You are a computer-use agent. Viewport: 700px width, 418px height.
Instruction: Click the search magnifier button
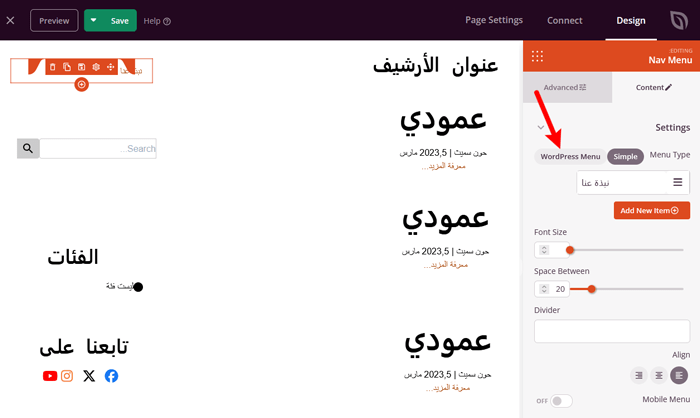(x=28, y=149)
